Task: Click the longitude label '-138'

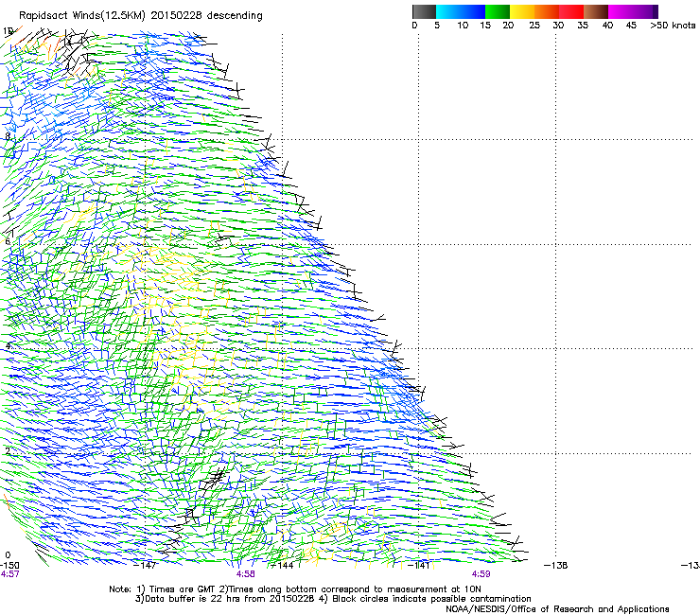Action: [556, 566]
